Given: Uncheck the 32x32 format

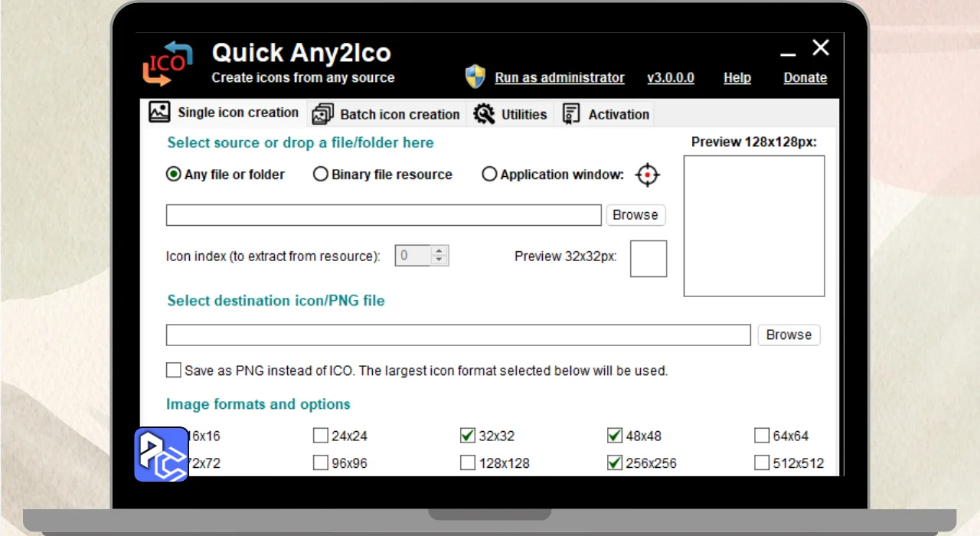Looking at the screenshot, I should 468,436.
